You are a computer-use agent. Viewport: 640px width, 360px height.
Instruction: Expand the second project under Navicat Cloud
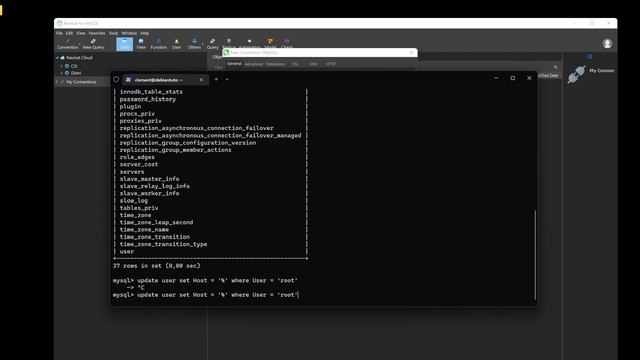[62, 73]
